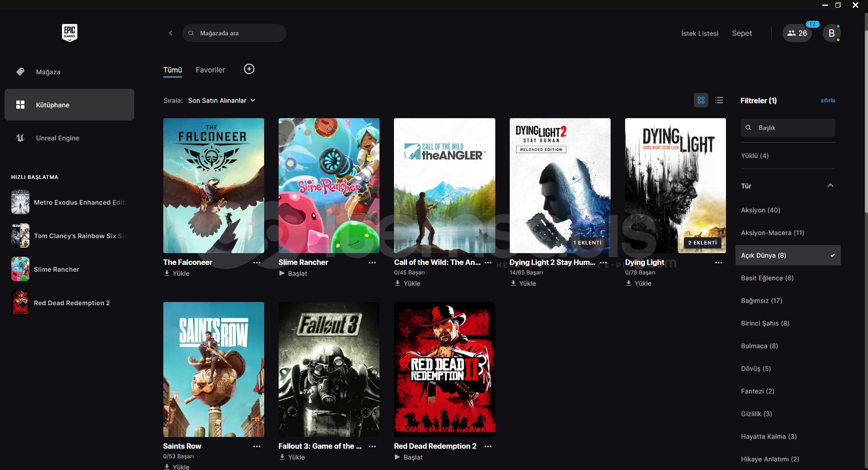
Task: Open Dying Light options menu
Action: tap(719, 263)
